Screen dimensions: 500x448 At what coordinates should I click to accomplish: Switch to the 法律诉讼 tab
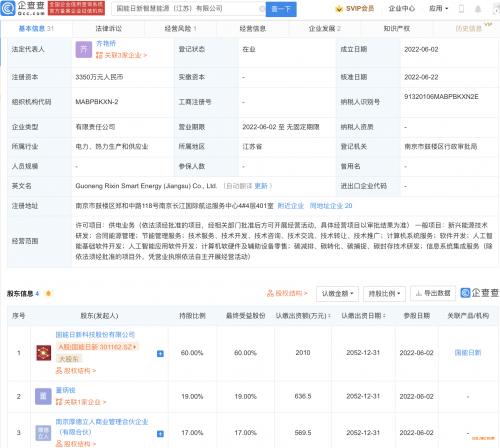[109, 29]
